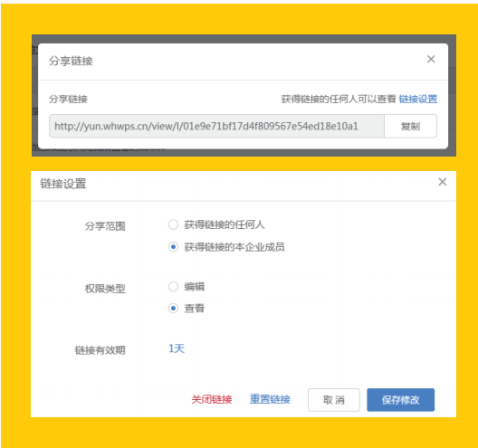478x448 pixels.
Task: Click the 权限类型 label
Action: point(105,289)
